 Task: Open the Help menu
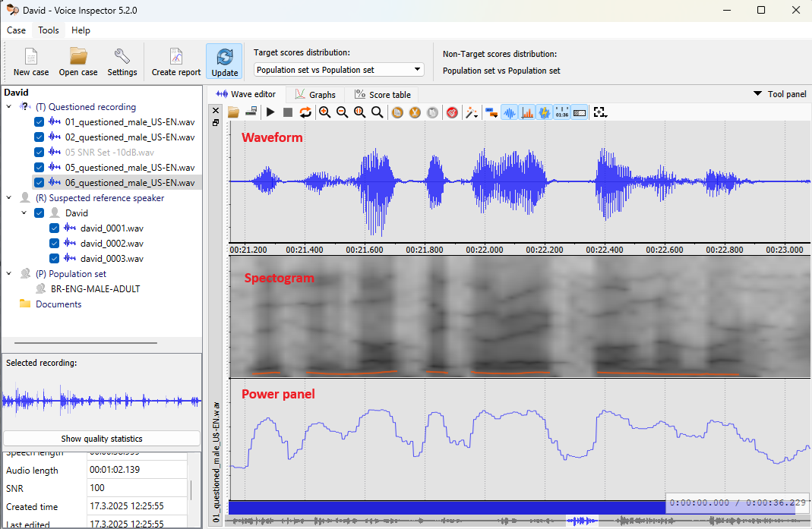point(81,30)
